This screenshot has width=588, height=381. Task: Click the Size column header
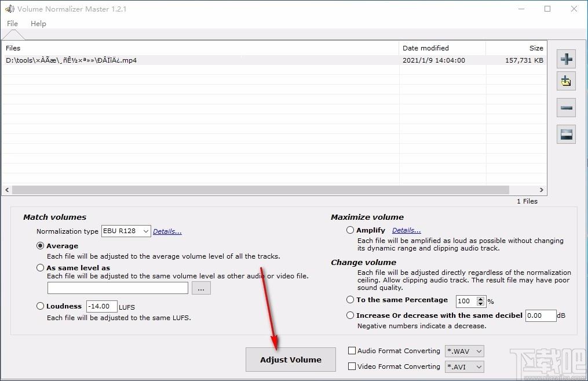click(x=516, y=48)
